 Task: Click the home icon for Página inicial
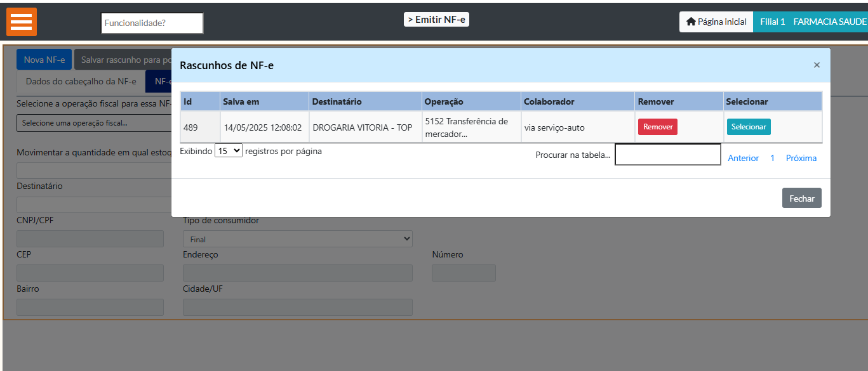point(691,22)
